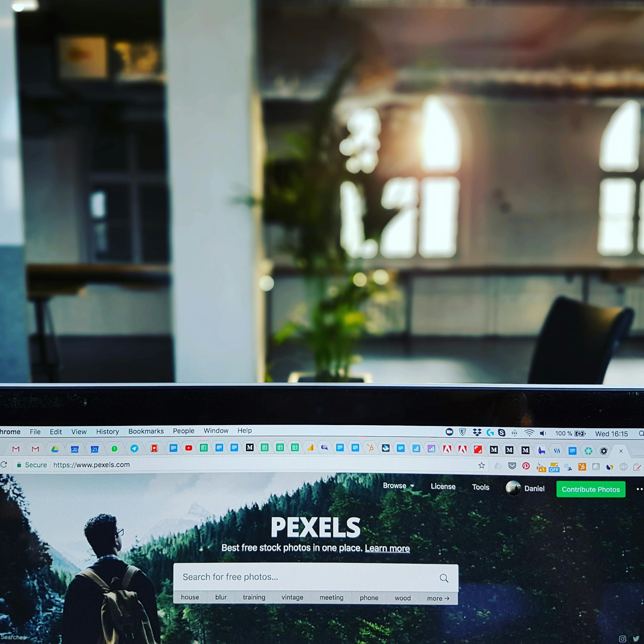Click the more options ellipsis button
644x644 pixels.
tap(639, 489)
